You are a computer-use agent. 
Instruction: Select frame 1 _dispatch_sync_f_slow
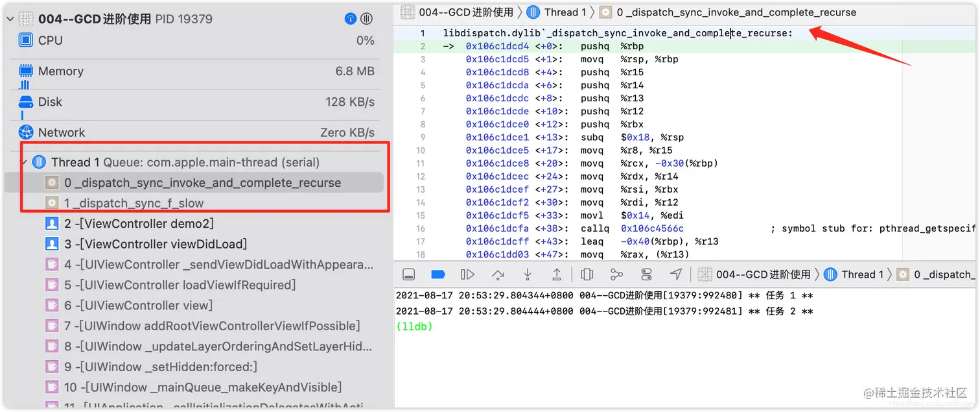click(x=194, y=203)
